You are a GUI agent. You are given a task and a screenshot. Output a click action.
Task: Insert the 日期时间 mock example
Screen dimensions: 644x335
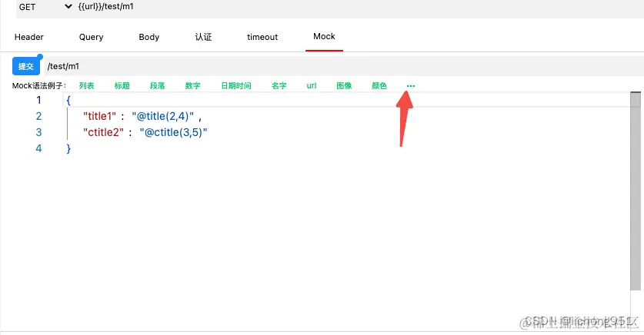point(236,86)
